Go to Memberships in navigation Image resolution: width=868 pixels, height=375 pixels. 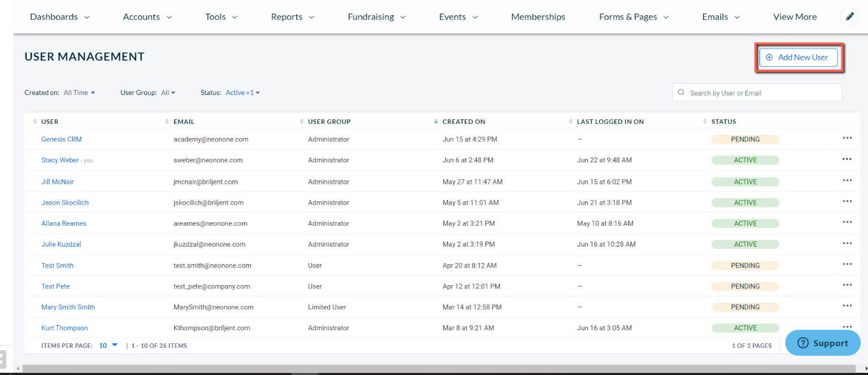click(538, 17)
